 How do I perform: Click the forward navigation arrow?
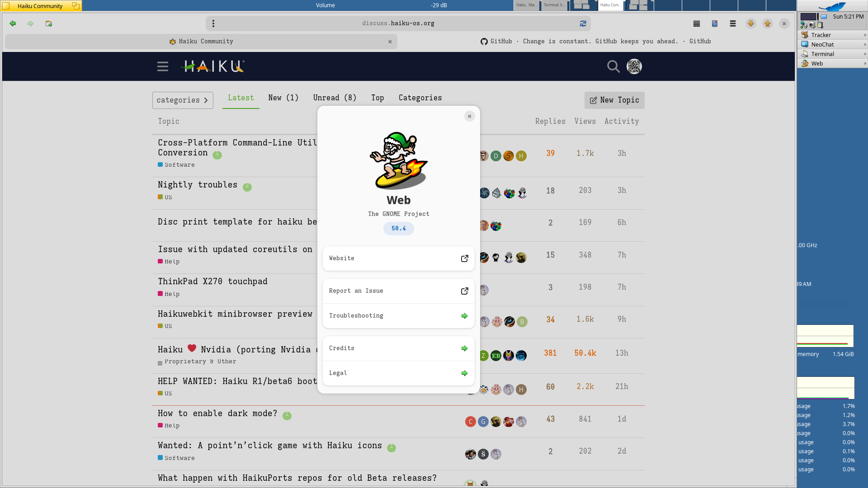30,23
